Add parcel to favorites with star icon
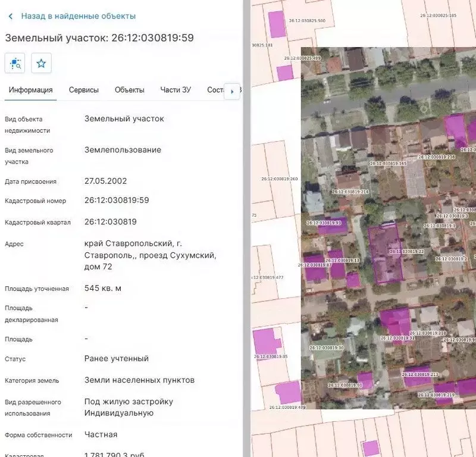Screen dimensions: 476x457 click(41, 63)
